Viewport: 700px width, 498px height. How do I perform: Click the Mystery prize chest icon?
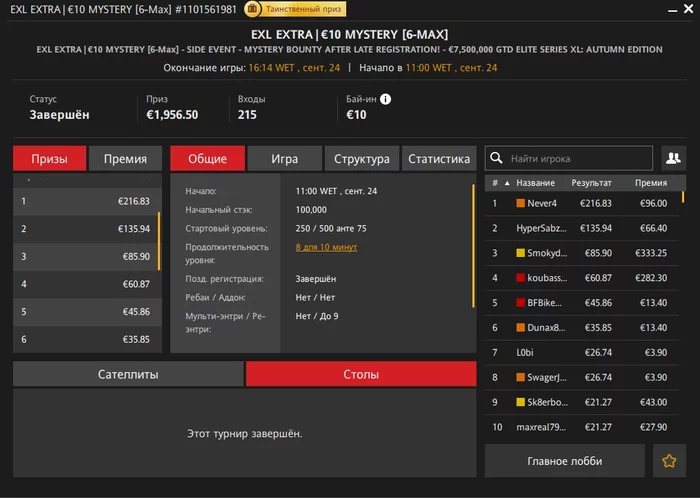tap(252, 9)
